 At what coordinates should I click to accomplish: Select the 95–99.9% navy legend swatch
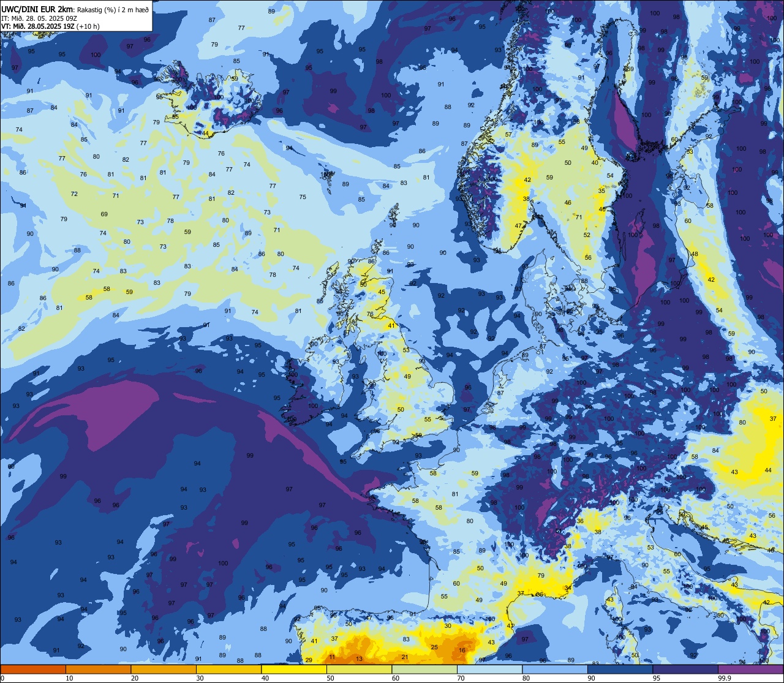click(685, 669)
